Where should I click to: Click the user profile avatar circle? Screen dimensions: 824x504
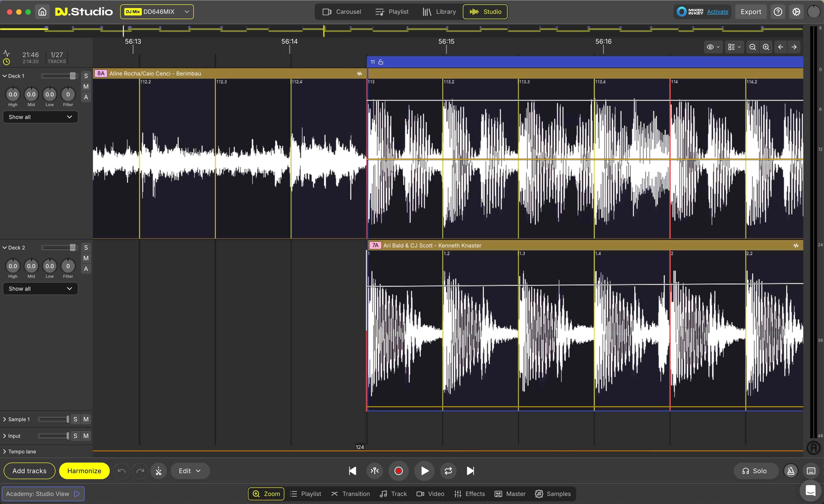coord(814,12)
